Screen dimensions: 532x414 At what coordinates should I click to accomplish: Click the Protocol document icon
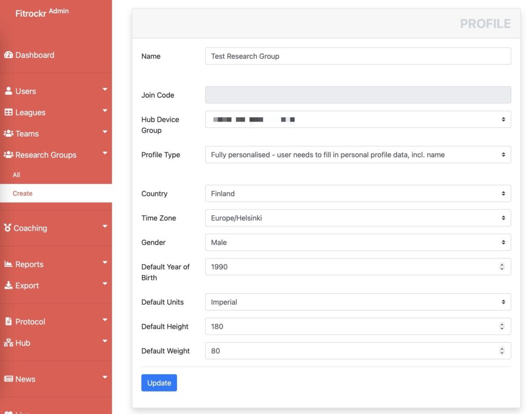coord(8,321)
